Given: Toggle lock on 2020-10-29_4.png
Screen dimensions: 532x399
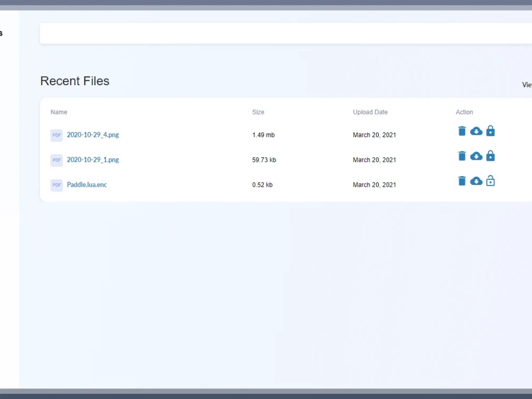Looking at the screenshot, I should tap(491, 131).
